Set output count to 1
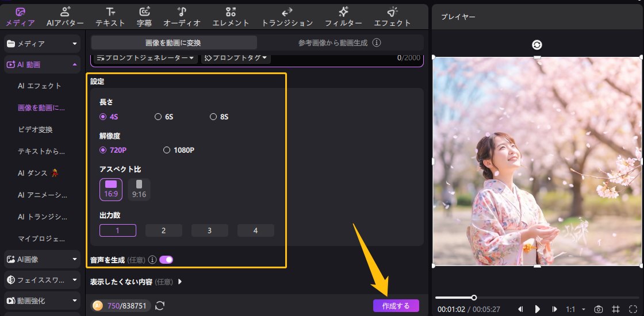 coord(118,230)
